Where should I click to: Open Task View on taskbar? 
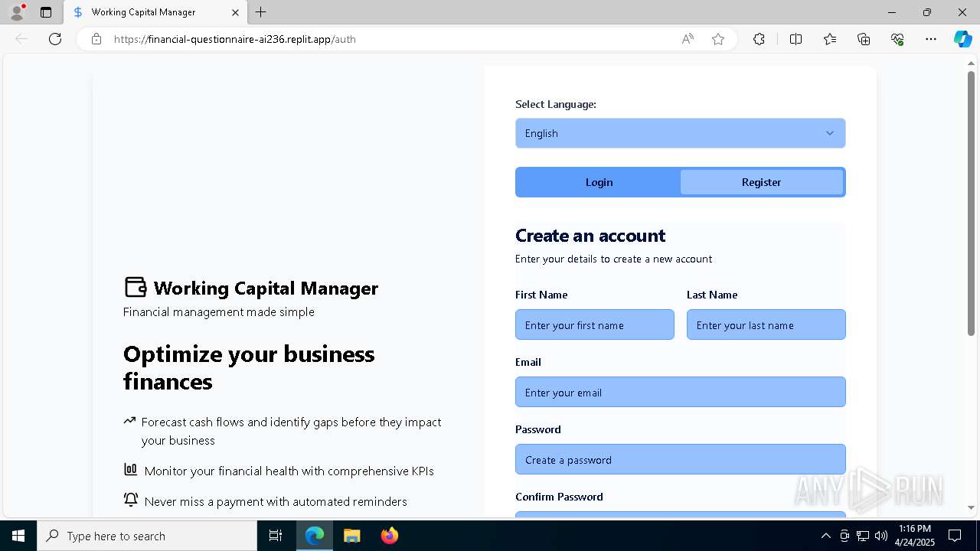pyautogui.click(x=276, y=536)
